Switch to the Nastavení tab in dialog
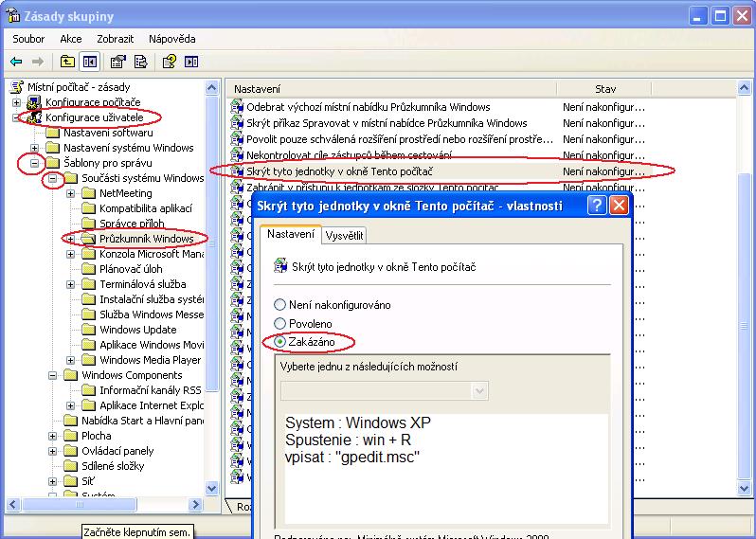756x539 pixels. [291, 234]
